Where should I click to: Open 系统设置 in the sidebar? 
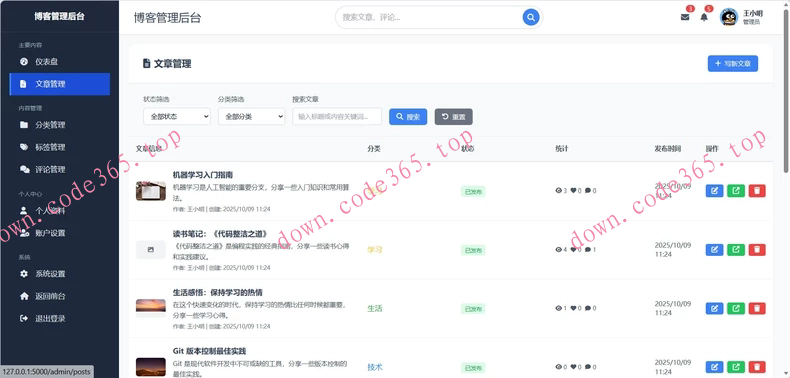pyautogui.click(x=59, y=274)
